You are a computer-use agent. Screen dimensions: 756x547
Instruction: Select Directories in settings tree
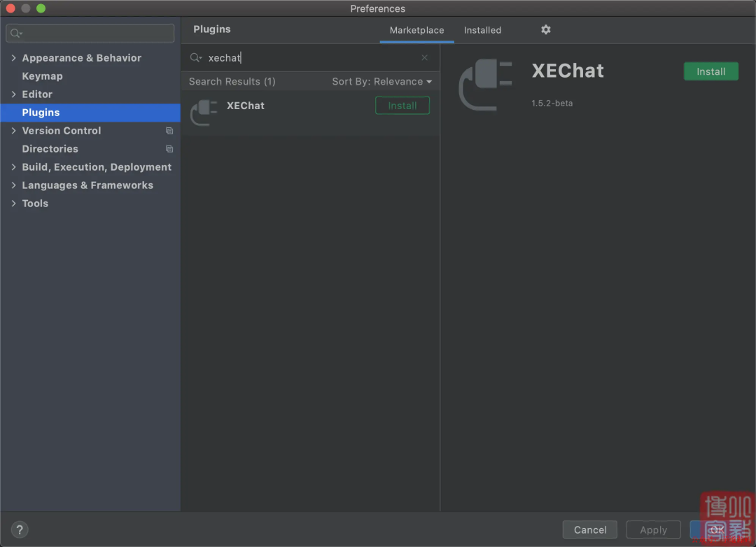click(x=50, y=149)
